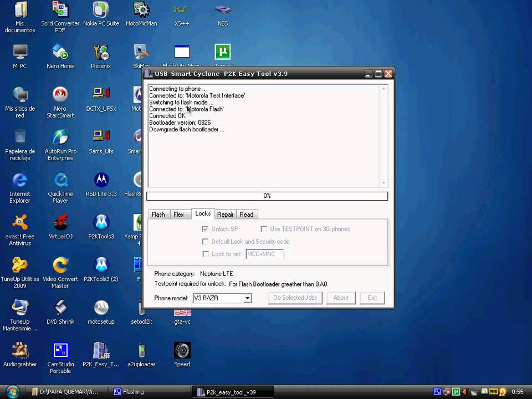Click the MCC+MNC input field
The width and height of the screenshot is (532, 399).
[x=264, y=254]
